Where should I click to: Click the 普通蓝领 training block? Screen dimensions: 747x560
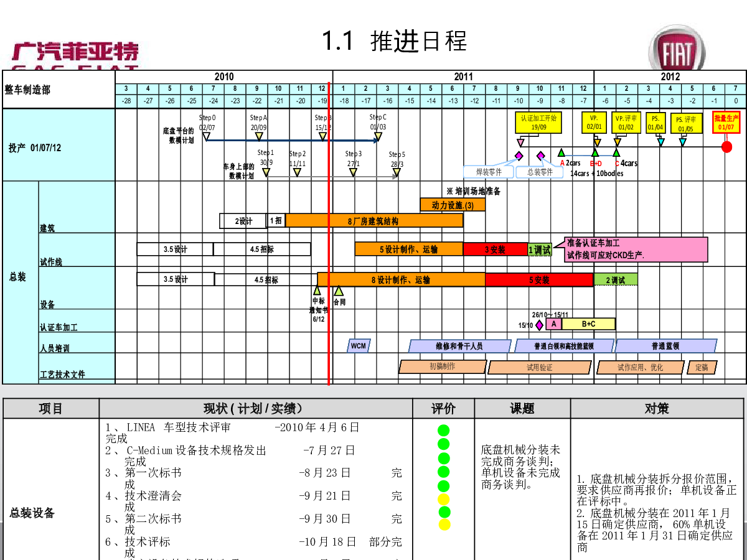point(666,345)
